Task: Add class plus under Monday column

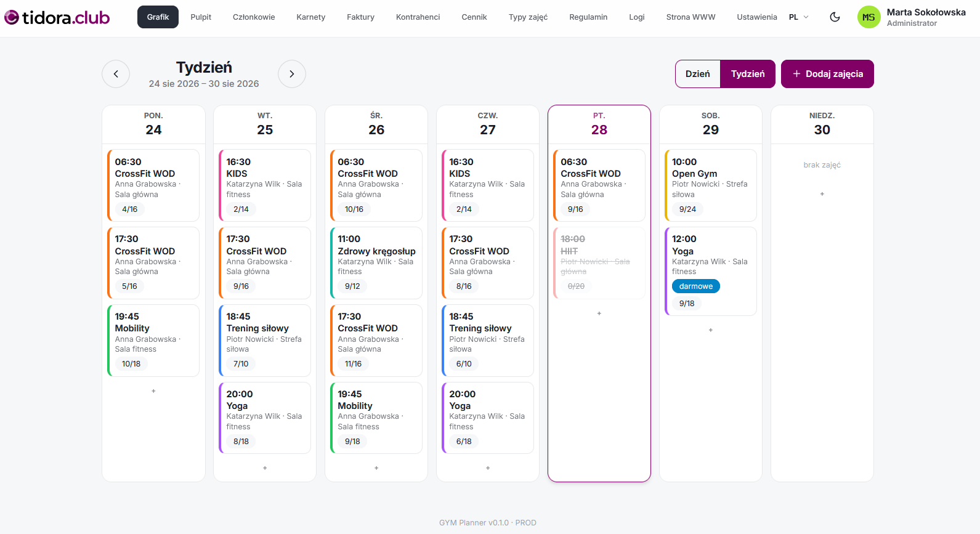Action: click(153, 391)
